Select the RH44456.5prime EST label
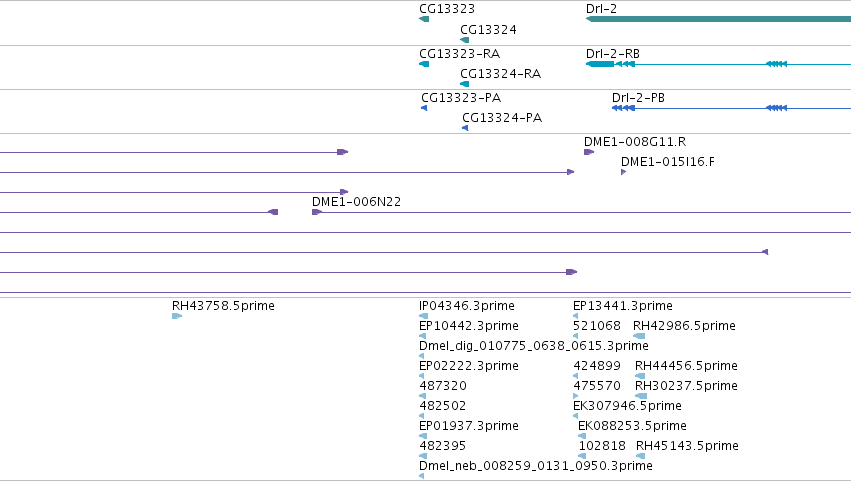This screenshot has height=481, width=851. [x=686, y=366]
